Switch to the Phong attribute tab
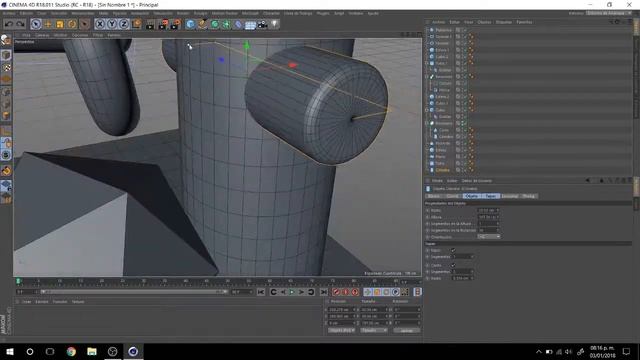640x360 pixels. [x=529, y=196]
